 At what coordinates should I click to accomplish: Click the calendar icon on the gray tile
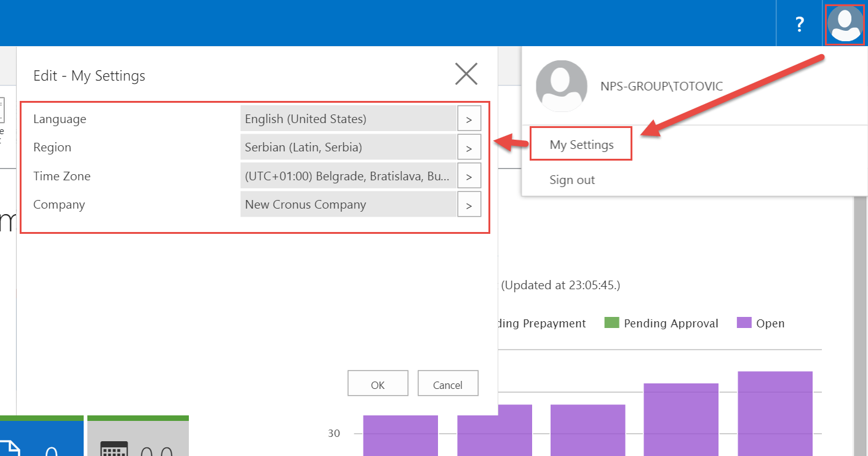point(114,450)
